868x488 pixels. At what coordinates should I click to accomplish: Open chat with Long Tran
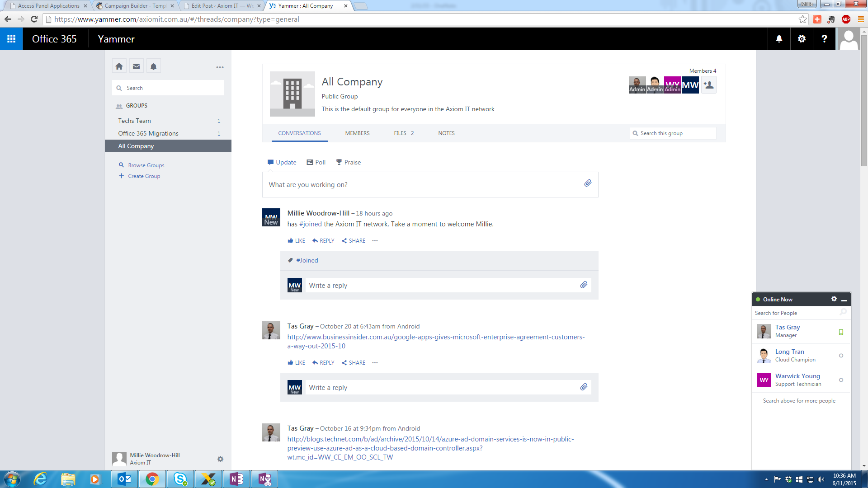[801, 356]
